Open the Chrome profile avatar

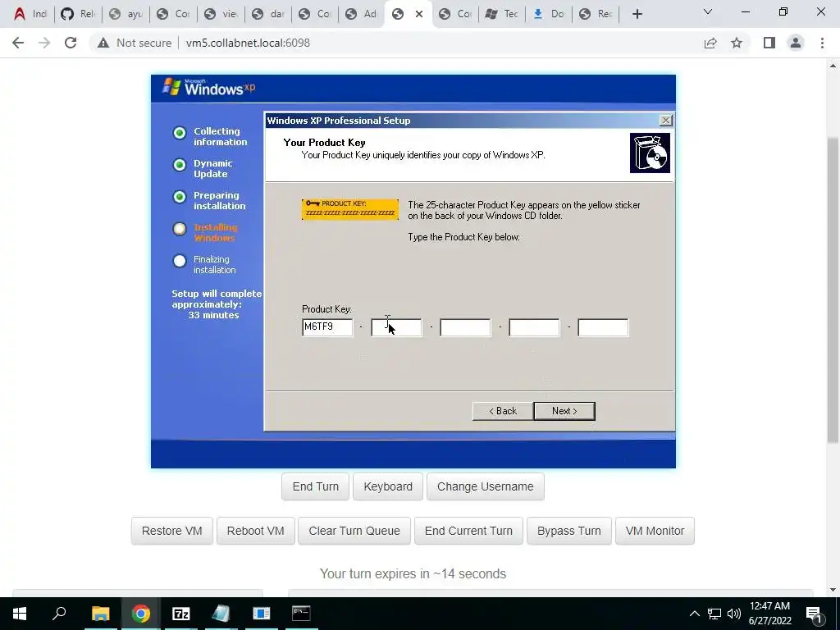coord(796,43)
